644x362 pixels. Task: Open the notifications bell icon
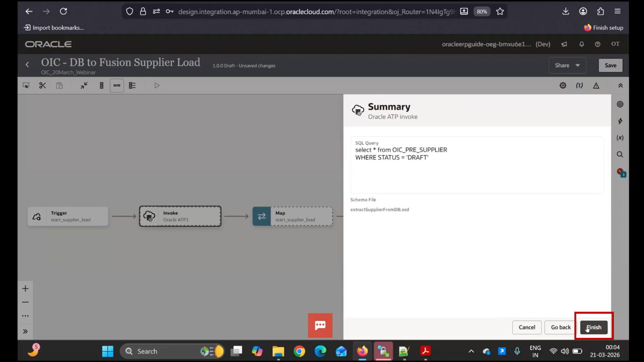[x=582, y=44]
